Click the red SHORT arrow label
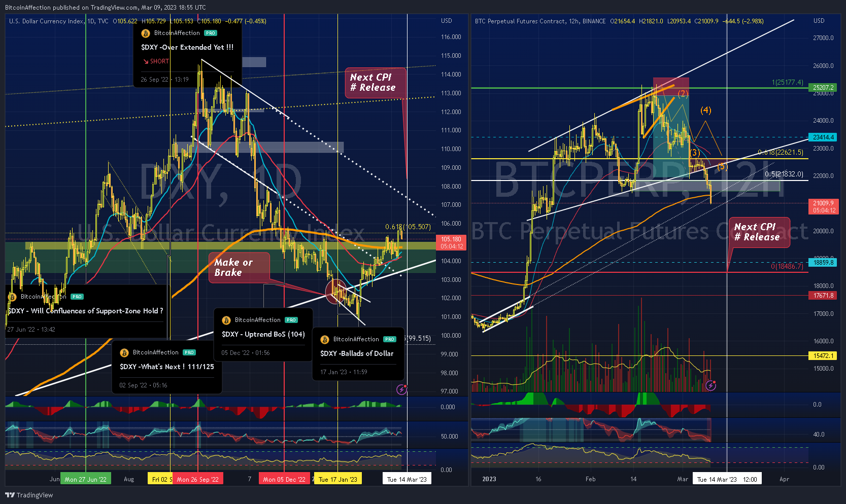 156,61
